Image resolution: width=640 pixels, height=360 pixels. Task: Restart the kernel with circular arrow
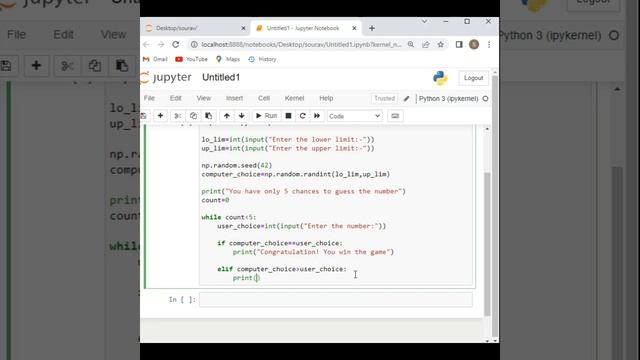tap(302, 116)
